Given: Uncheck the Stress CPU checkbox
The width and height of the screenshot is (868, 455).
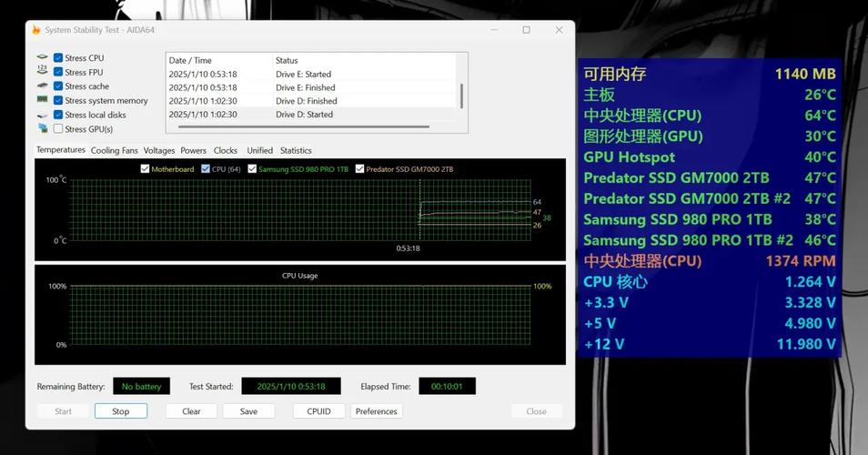Looking at the screenshot, I should point(58,57).
